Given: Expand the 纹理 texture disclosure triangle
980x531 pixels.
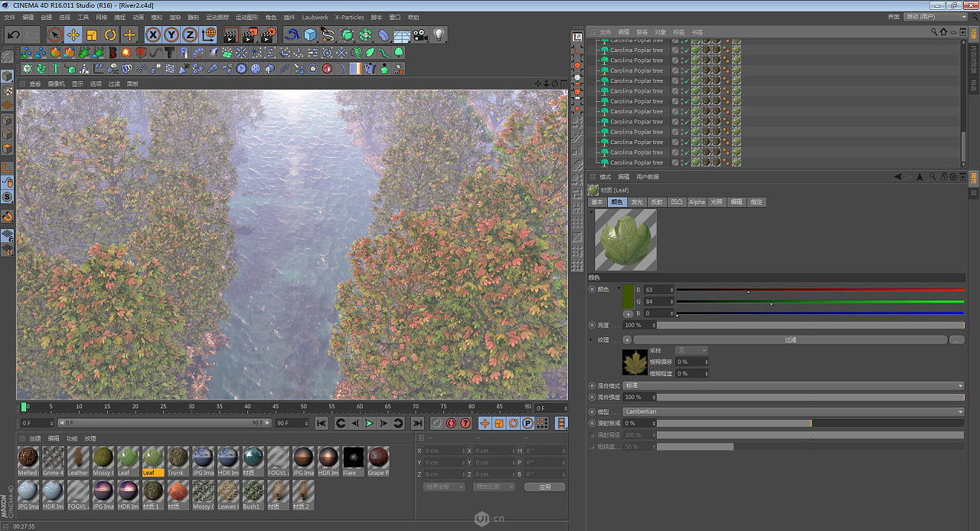Looking at the screenshot, I should point(591,339).
